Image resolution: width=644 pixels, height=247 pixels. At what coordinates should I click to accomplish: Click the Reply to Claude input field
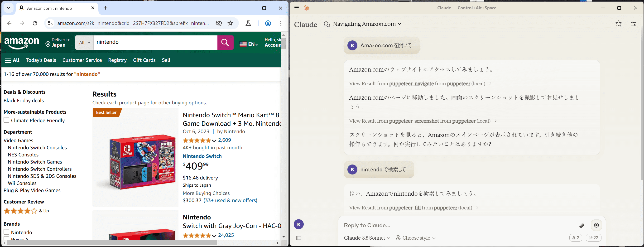(x=457, y=225)
